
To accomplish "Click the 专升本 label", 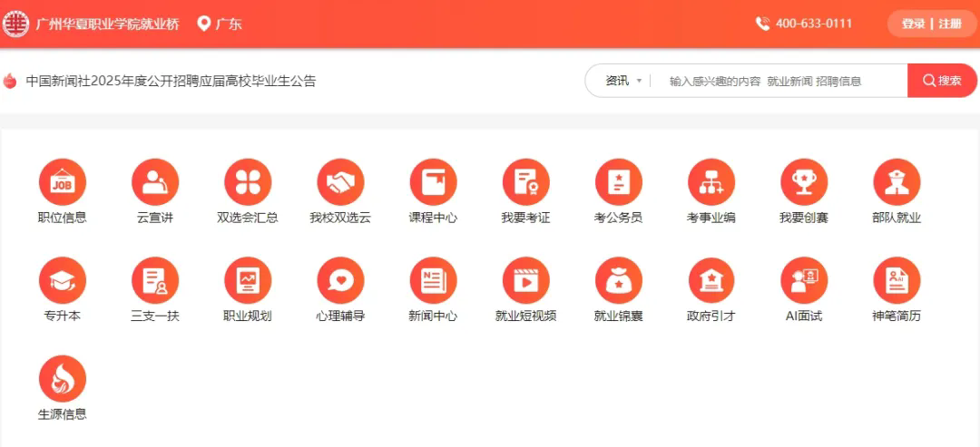I will pyautogui.click(x=63, y=316).
